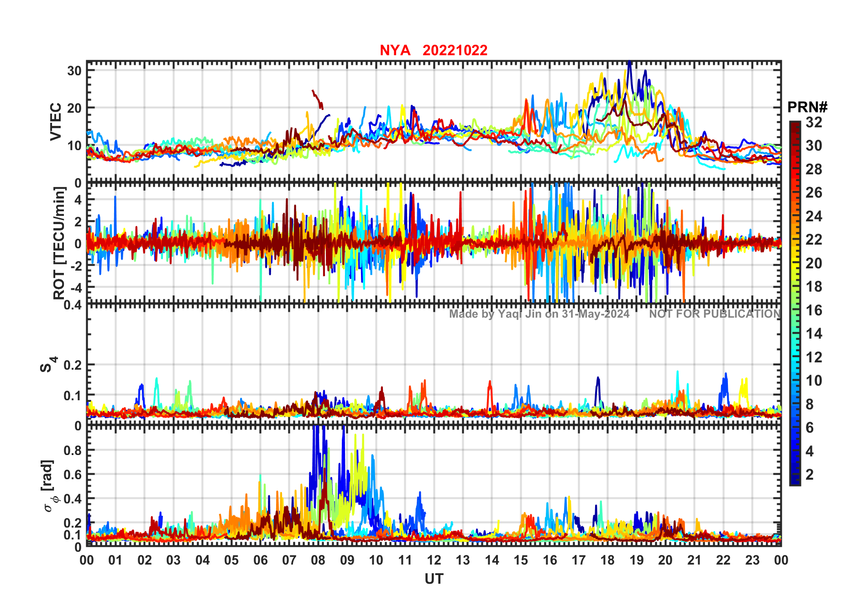Select colorbar tick label '6'
868x607 pixels.
(810, 428)
